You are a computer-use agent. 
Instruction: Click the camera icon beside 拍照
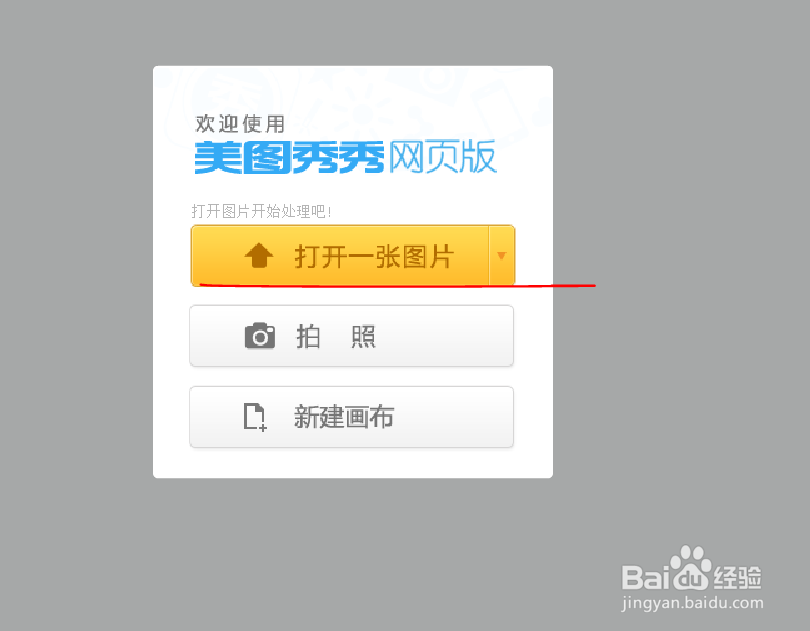(260, 336)
